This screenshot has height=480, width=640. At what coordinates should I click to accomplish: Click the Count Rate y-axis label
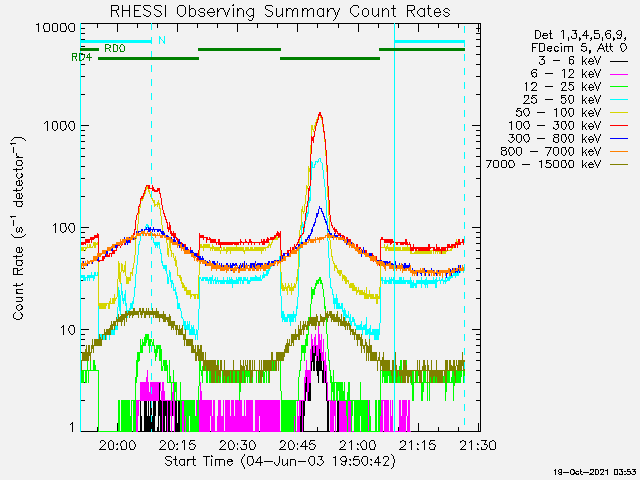(x=19, y=228)
